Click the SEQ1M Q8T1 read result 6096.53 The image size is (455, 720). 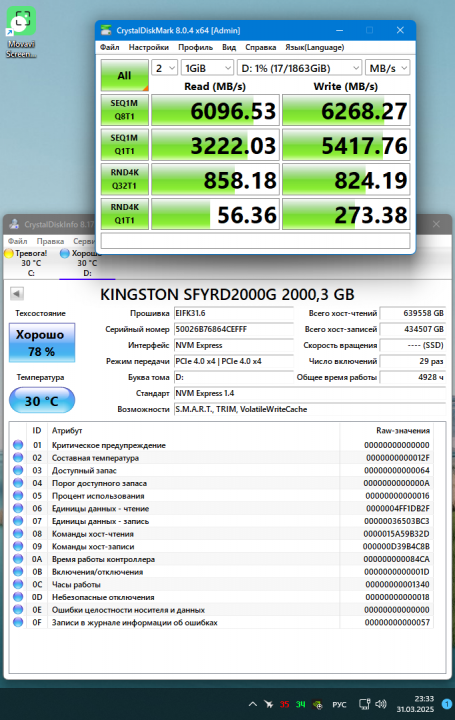point(215,110)
